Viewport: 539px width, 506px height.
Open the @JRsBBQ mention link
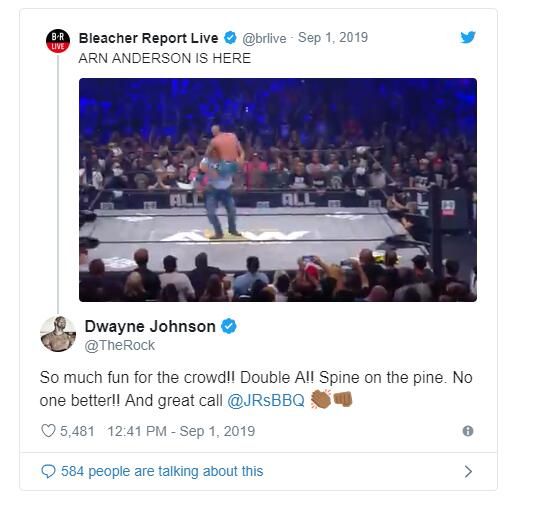(266, 400)
